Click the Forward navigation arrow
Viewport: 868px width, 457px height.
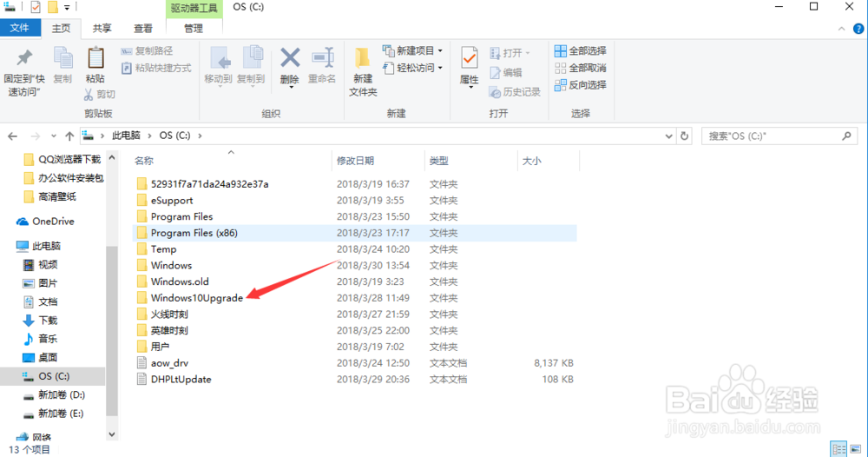click(36, 136)
